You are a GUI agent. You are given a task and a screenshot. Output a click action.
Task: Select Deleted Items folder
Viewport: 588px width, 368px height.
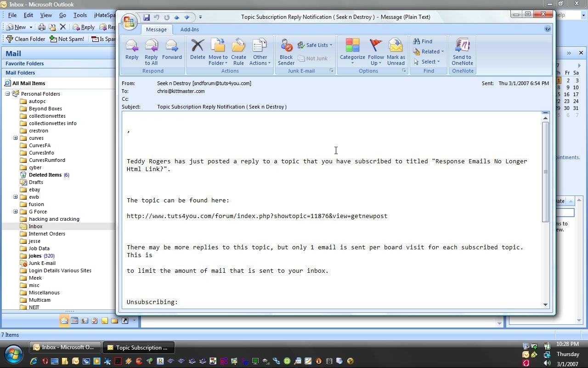(45, 175)
